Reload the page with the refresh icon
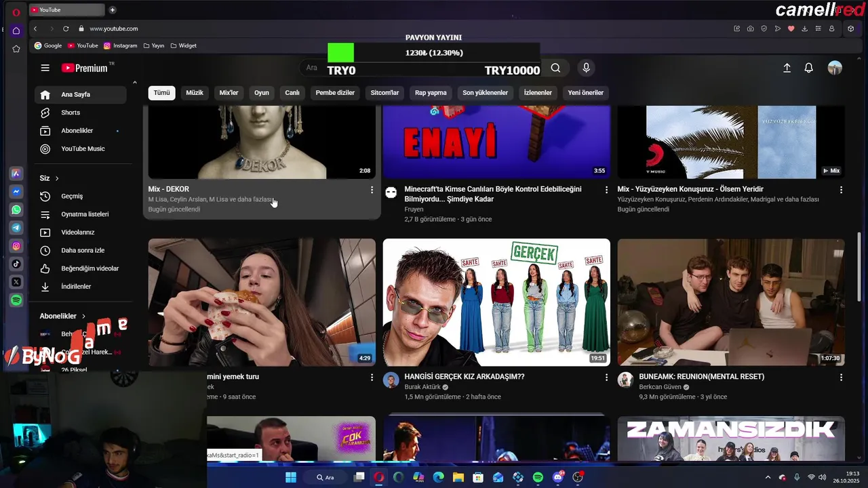 [x=66, y=28]
